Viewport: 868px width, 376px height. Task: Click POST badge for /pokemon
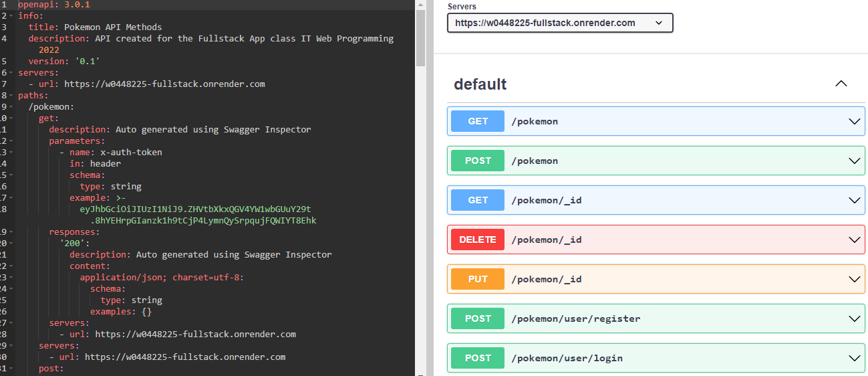(x=478, y=161)
